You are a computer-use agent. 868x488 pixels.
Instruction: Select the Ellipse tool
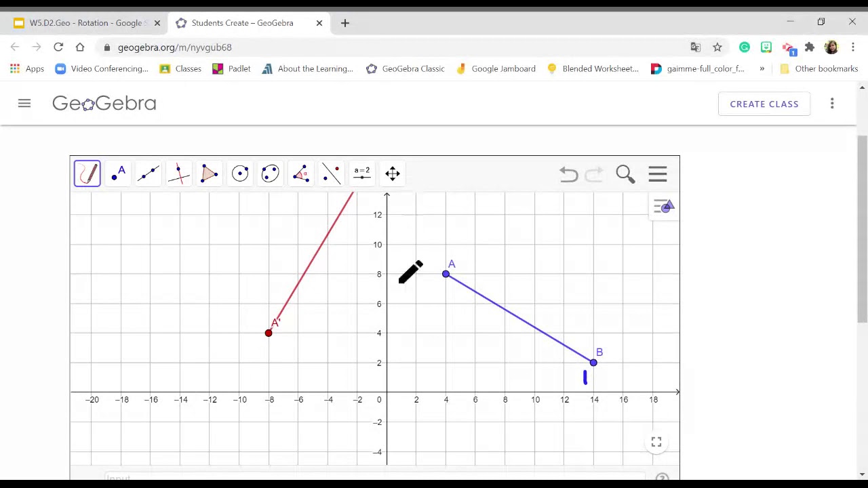pyautogui.click(x=271, y=174)
